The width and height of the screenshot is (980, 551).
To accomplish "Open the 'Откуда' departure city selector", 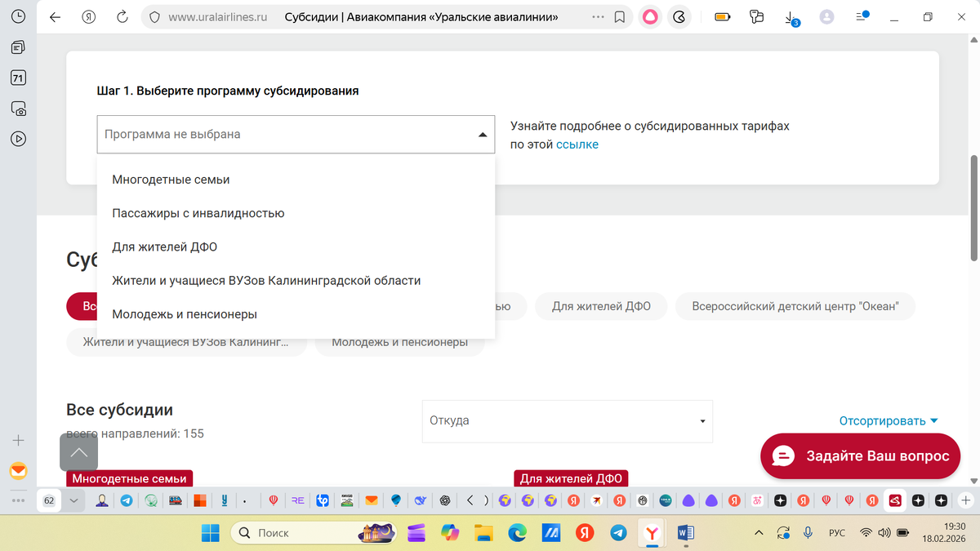I will (x=567, y=421).
